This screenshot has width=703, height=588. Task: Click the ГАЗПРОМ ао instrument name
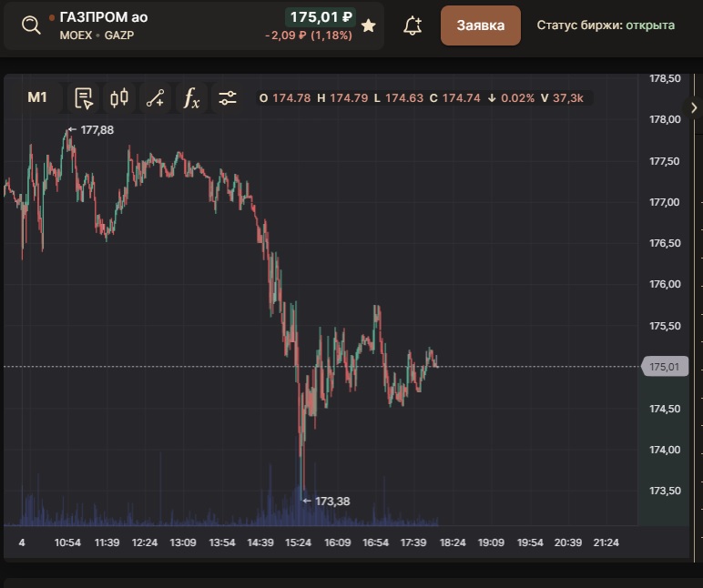(x=104, y=17)
